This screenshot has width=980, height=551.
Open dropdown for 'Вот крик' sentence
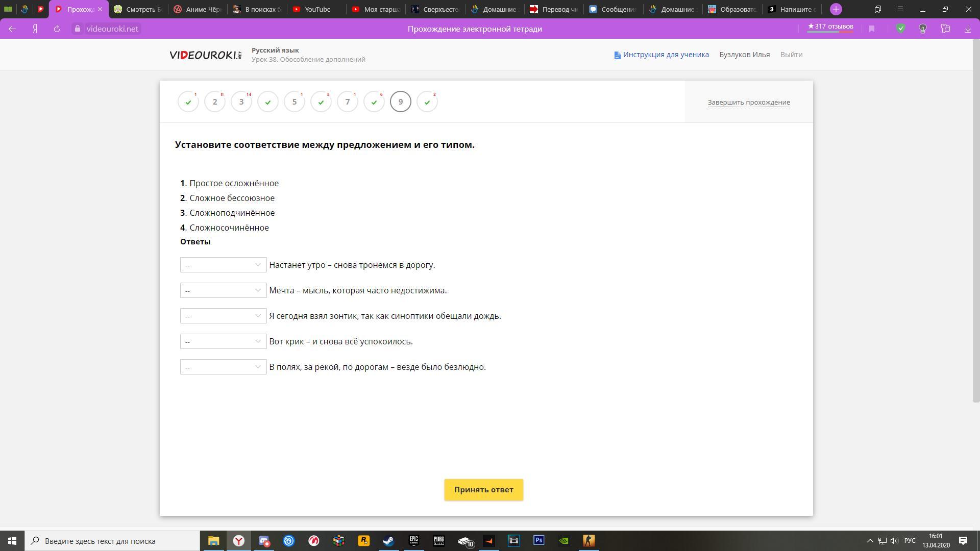pyautogui.click(x=223, y=341)
